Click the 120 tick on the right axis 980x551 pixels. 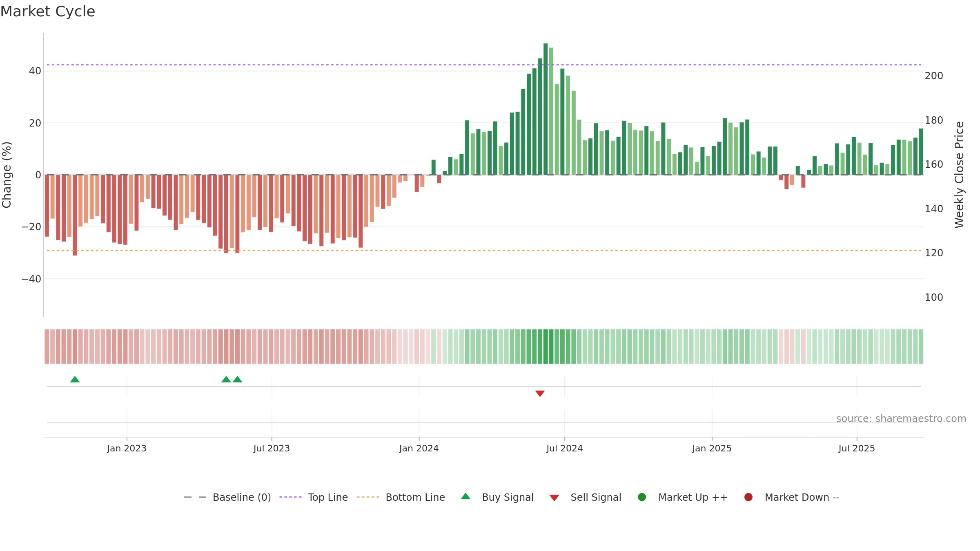pos(934,253)
